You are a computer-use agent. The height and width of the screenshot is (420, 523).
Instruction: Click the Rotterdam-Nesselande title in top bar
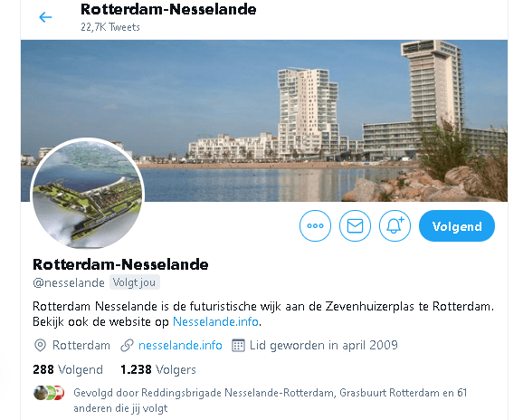[x=168, y=9]
